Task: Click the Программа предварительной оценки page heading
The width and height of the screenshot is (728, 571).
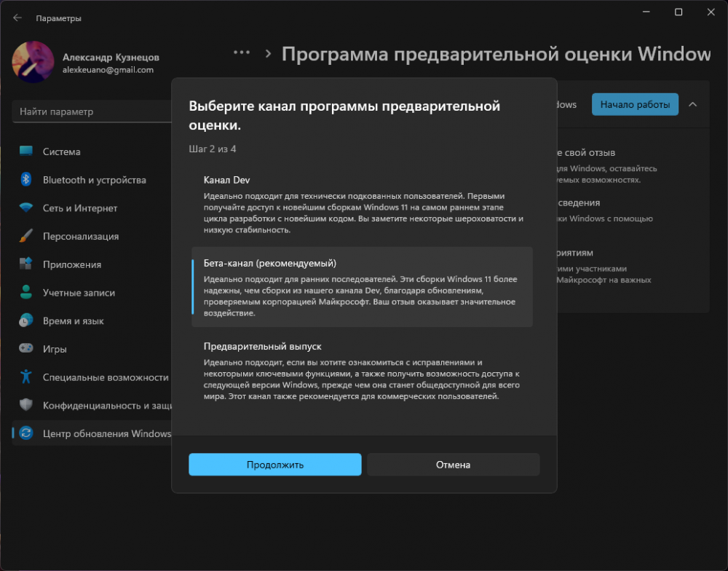Action: 496,54
